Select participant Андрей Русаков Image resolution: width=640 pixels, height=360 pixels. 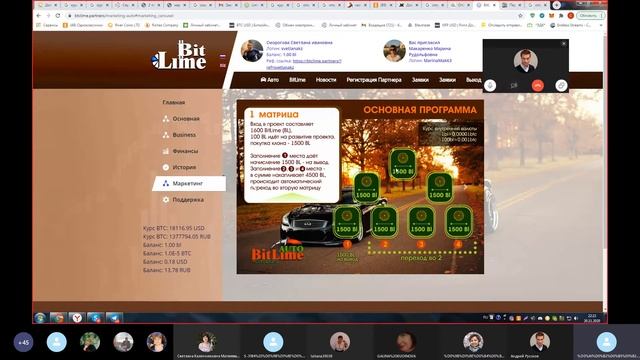point(540,343)
